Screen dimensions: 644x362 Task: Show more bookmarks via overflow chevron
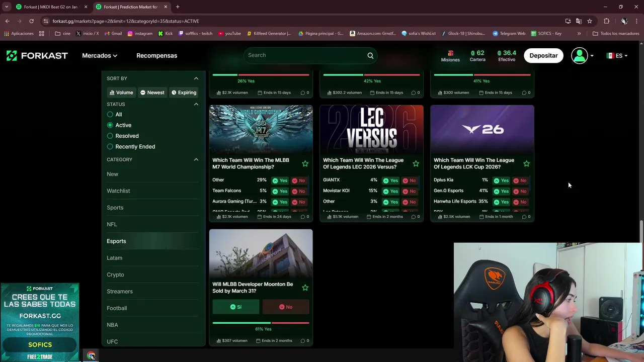579,34
